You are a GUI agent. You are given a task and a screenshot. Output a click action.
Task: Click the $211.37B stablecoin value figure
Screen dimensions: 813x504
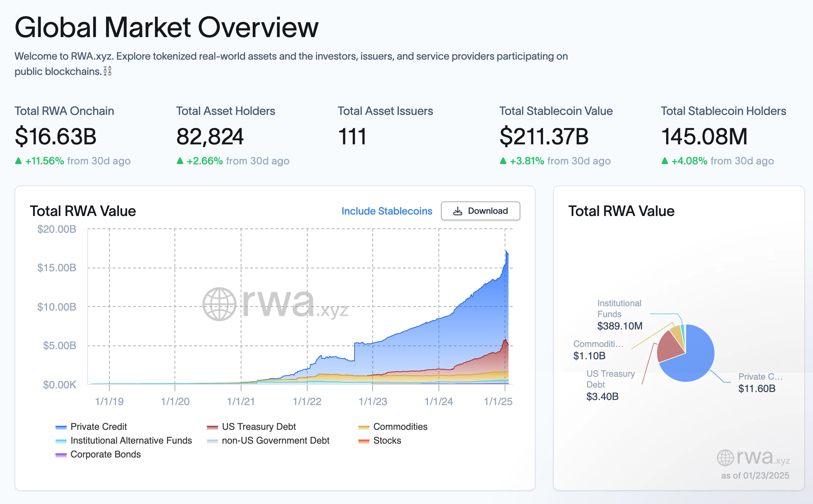(544, 137)
